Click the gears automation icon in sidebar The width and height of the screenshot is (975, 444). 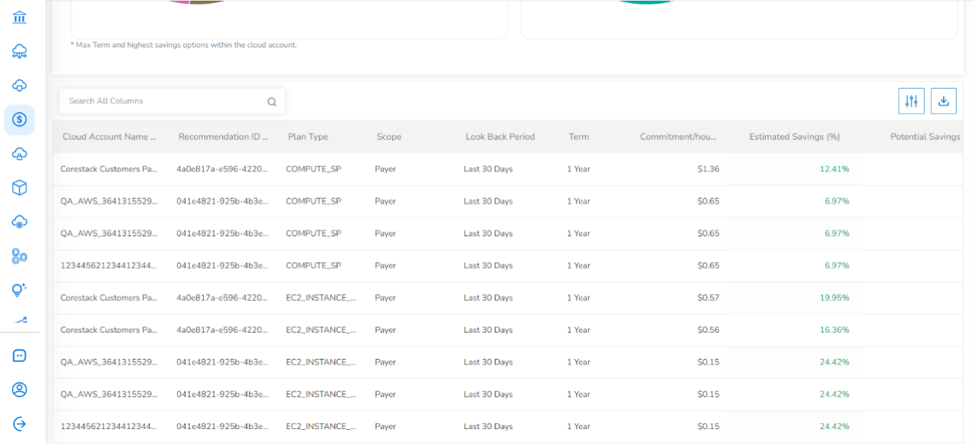[19, 256]
